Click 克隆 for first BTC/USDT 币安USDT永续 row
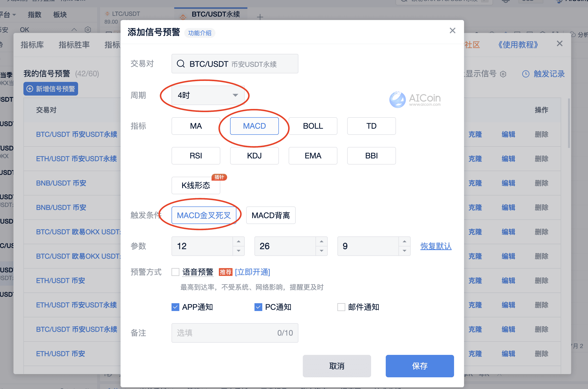The height and width of the screenshot is (389, 588). pos(475,135)
